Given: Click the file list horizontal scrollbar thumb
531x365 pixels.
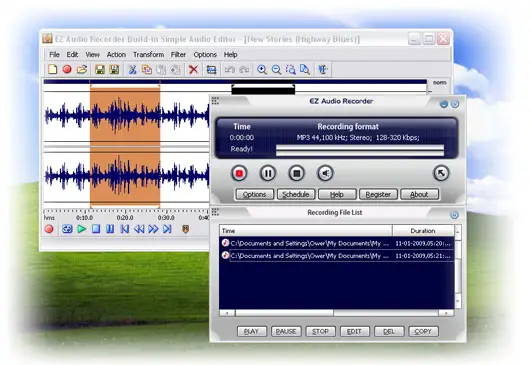Looking at the screenshot, I should pos(284,313).
